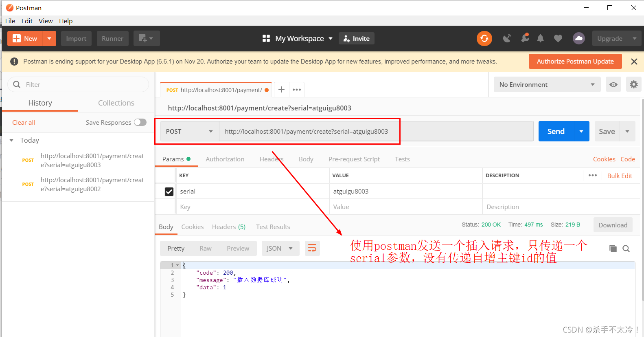Viewport: 644px width, 337px height.
Task: Switch to response Cookies tab
Action: [x=192, y=227]
